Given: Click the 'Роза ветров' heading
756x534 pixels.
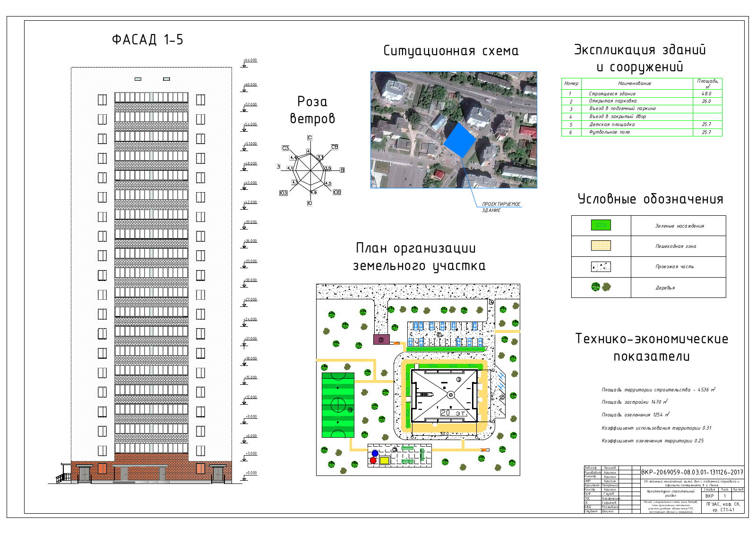Looking at the screenshot, I should coord(312,110).
